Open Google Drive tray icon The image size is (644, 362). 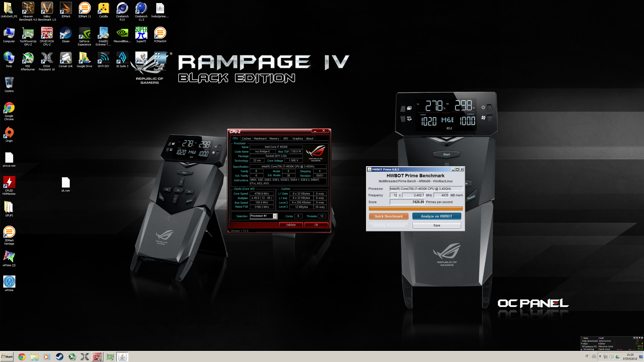coord(618,357)
